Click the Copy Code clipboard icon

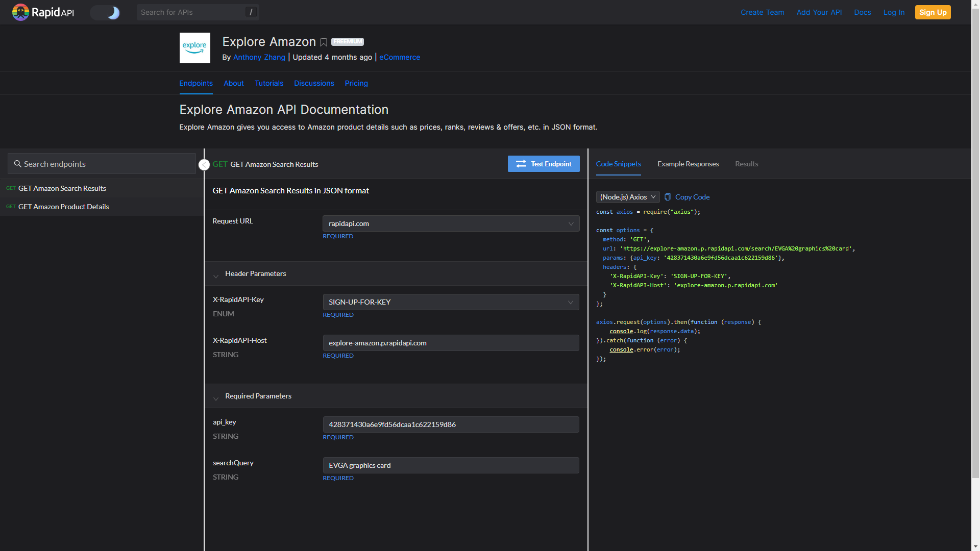668,197
